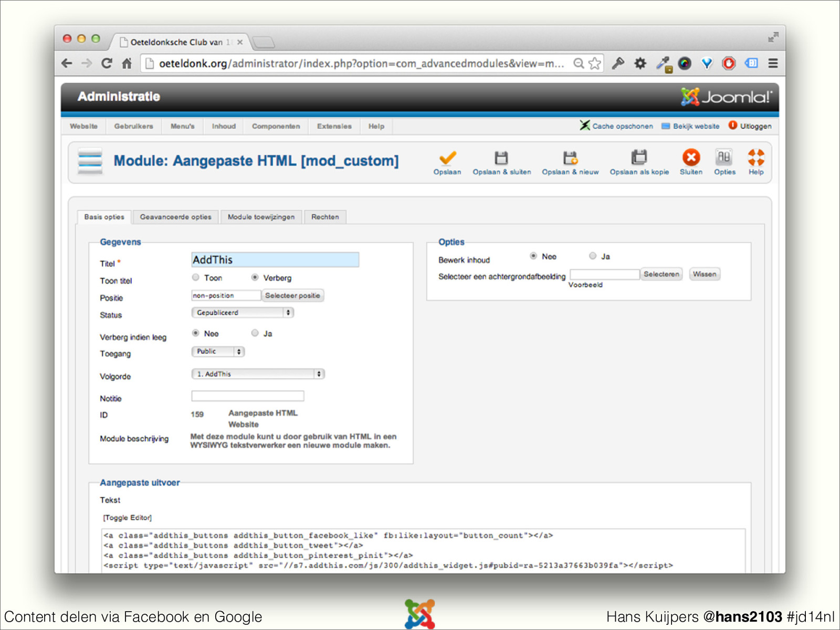Click the Opslaan checkmark icon
Screen dimensions: 840x630
pyautogui.click(x=447, y=157)
